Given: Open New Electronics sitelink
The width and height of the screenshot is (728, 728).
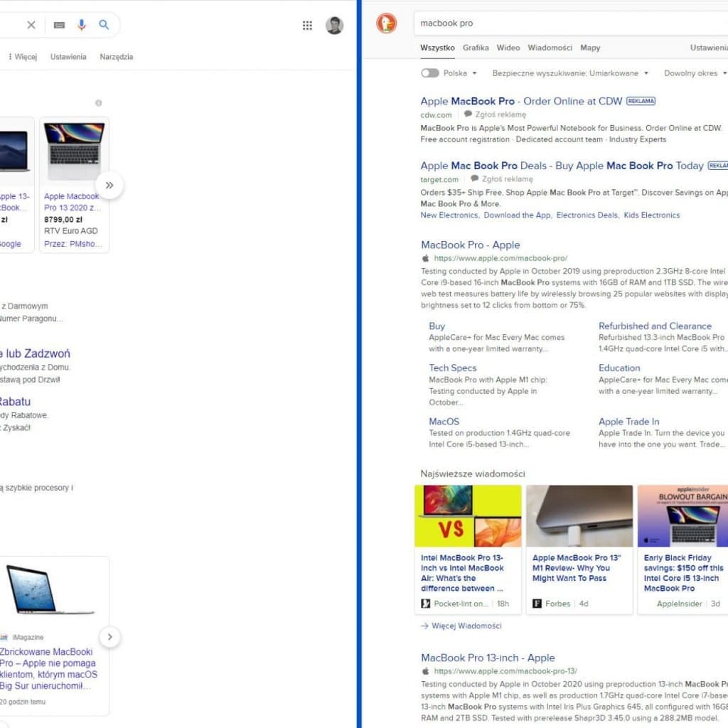Looking at the screenshot, I should (x=449, y=215).
